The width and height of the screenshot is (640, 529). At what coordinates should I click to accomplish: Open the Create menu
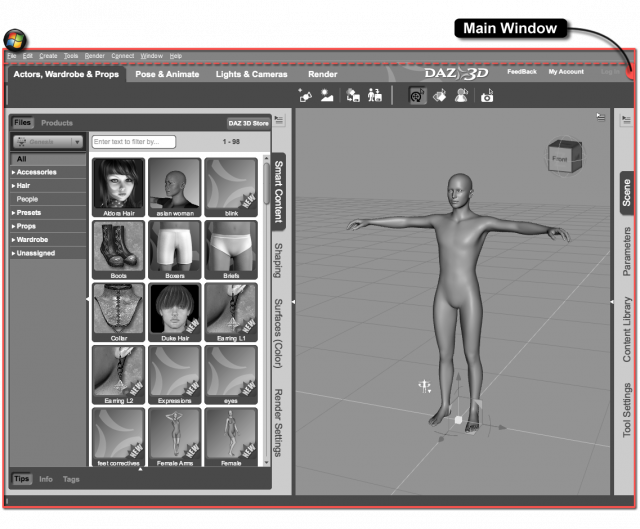[x=48, y=56]
